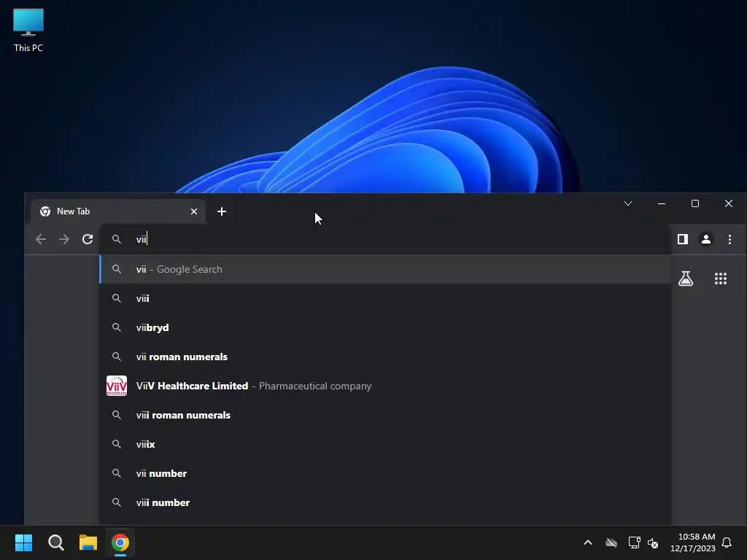
Task: Click the Chrome forward arrow
Action: tap(64, 239)
